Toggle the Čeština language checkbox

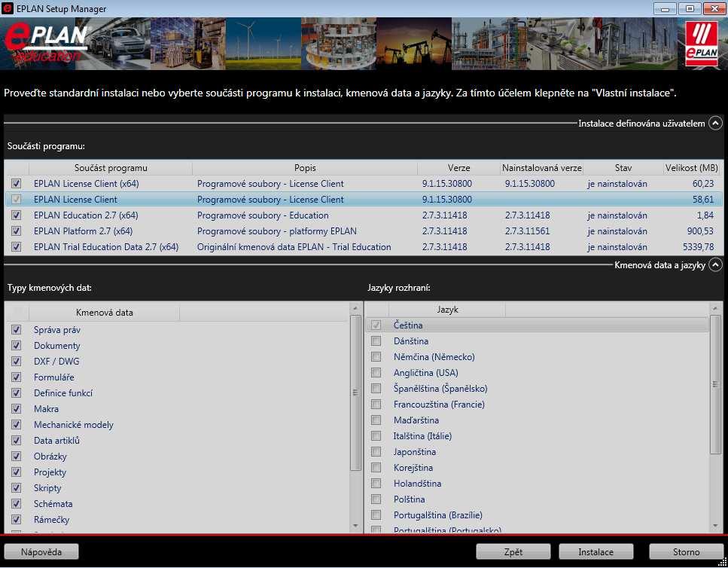tap(376, 325)
